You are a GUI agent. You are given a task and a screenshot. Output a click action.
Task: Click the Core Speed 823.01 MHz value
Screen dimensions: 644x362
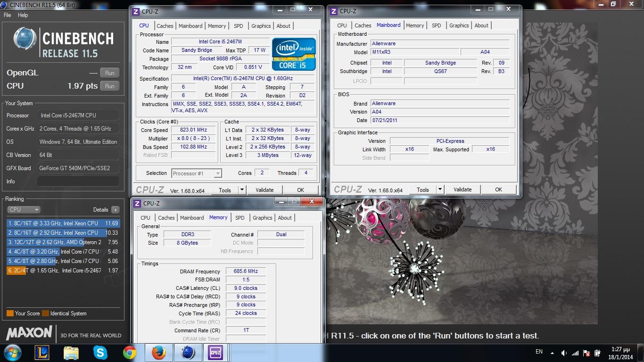[194, 130]
